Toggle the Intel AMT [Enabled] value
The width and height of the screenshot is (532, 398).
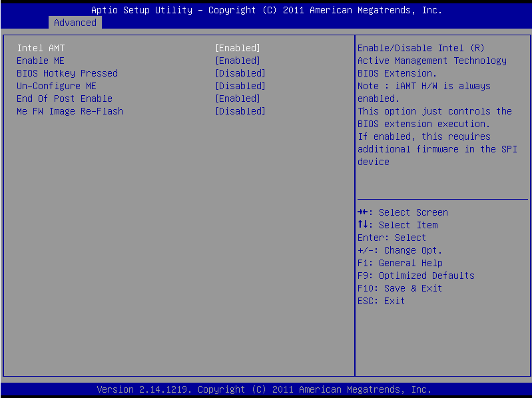(x=238, y=48)
